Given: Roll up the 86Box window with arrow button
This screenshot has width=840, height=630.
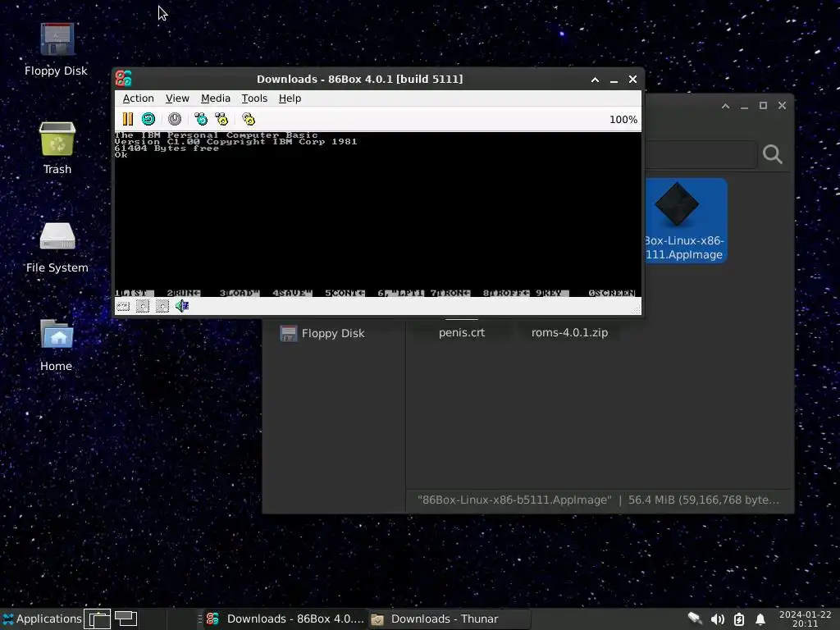Looking at the screenshot, I should 595,80.
